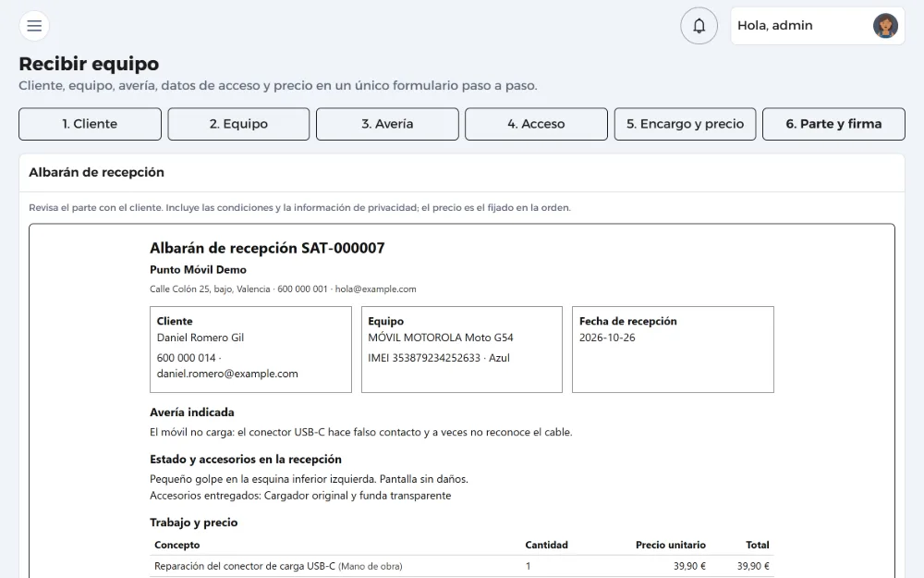Click the 'Avería indicada' heading

tap(192, 412)
